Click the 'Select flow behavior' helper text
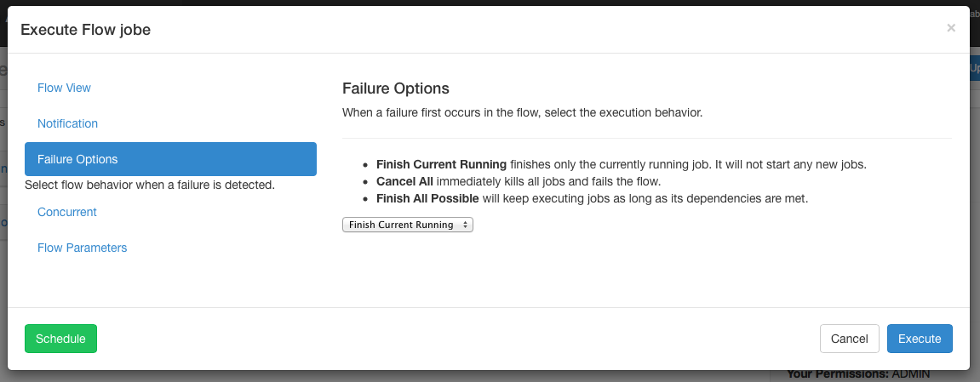This screenshot has width=980, height=382. [x=150, y=185]
